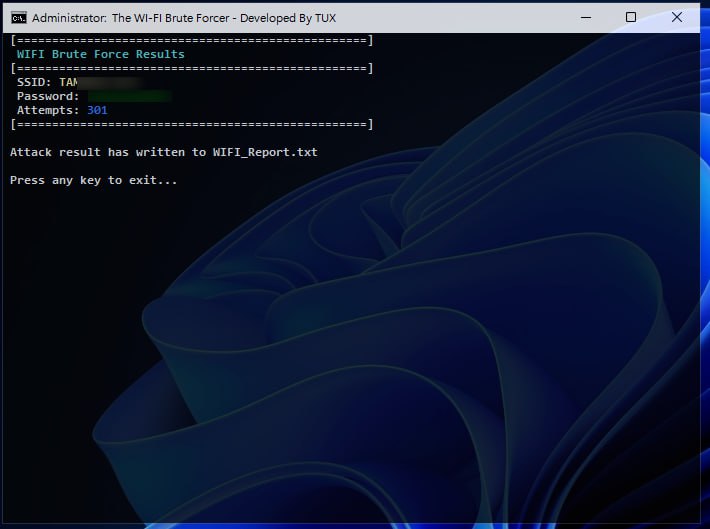This screenshot has height=529, width=710.
Task: Click the 'SSID:' label line
Action: pos(79,82)
